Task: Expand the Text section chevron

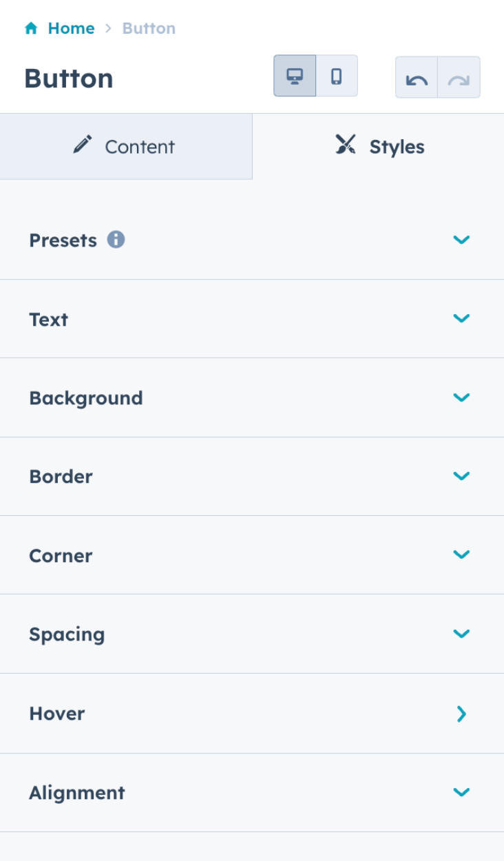Action: (x=461, y=318)
